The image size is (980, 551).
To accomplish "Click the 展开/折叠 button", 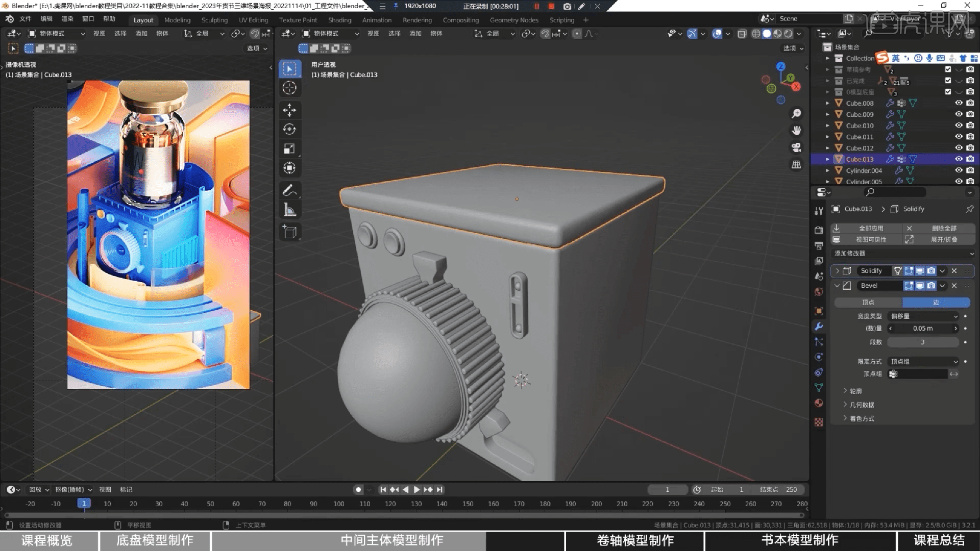I will pyautogui.click(x=939, y=239).
